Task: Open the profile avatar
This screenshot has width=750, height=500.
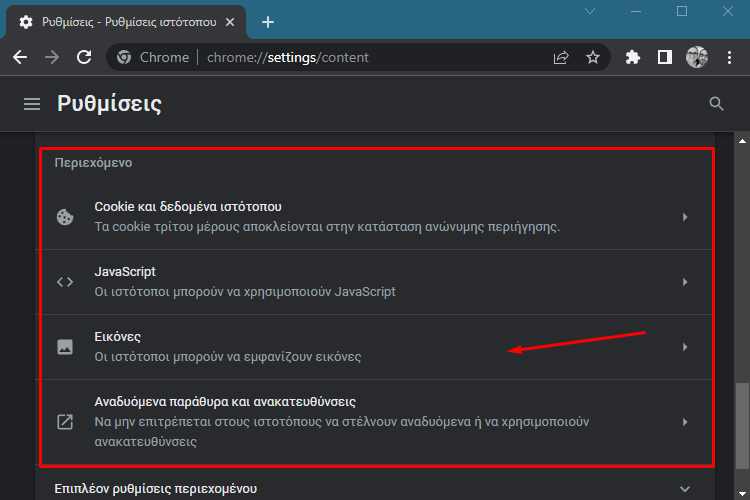Action: point(697,57)
